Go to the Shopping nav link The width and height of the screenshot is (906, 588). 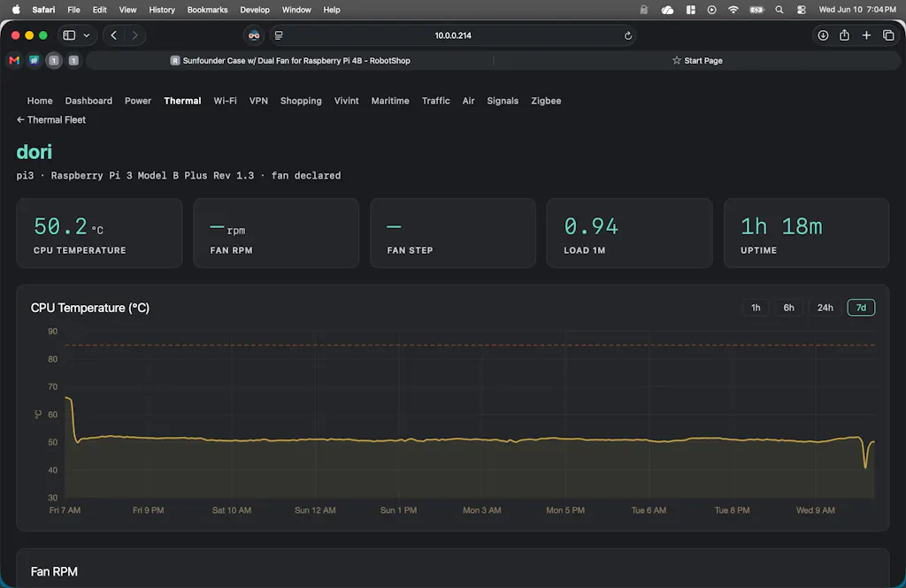(301, 101)
